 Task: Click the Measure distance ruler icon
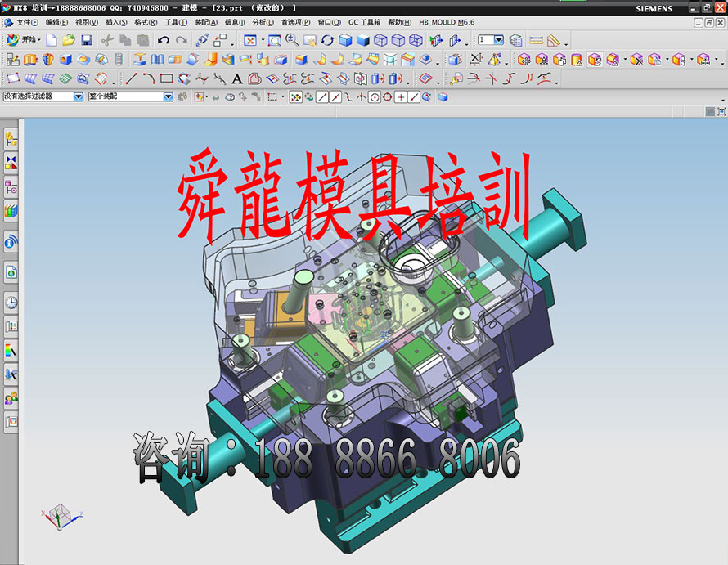pos(536,40)
